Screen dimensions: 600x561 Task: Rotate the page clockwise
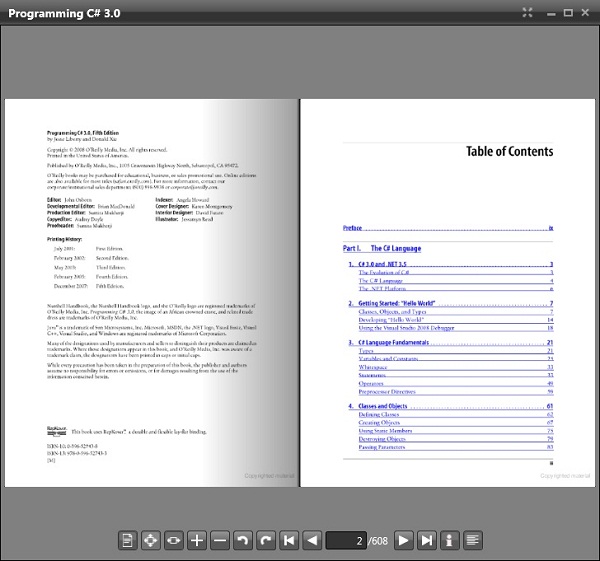266,540
